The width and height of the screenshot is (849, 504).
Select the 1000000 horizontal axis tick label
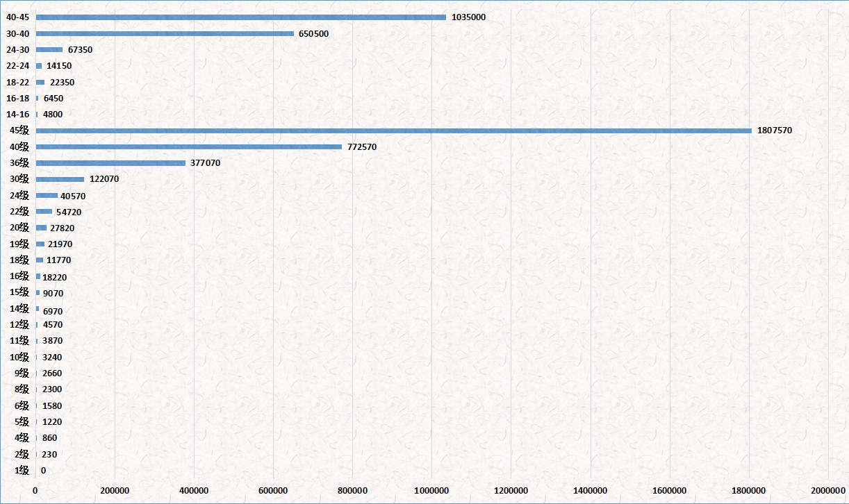click(x=432, y=491)
